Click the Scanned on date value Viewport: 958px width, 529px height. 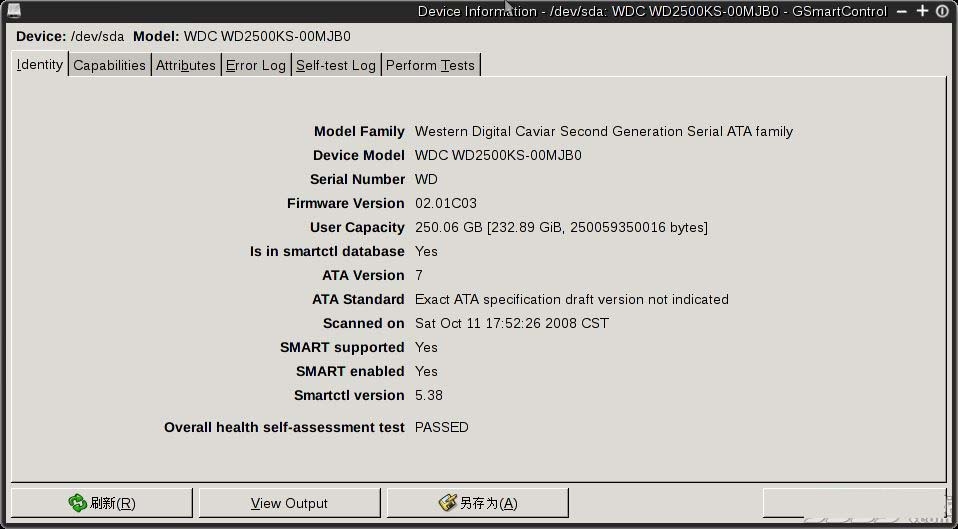tap(512, 323)
